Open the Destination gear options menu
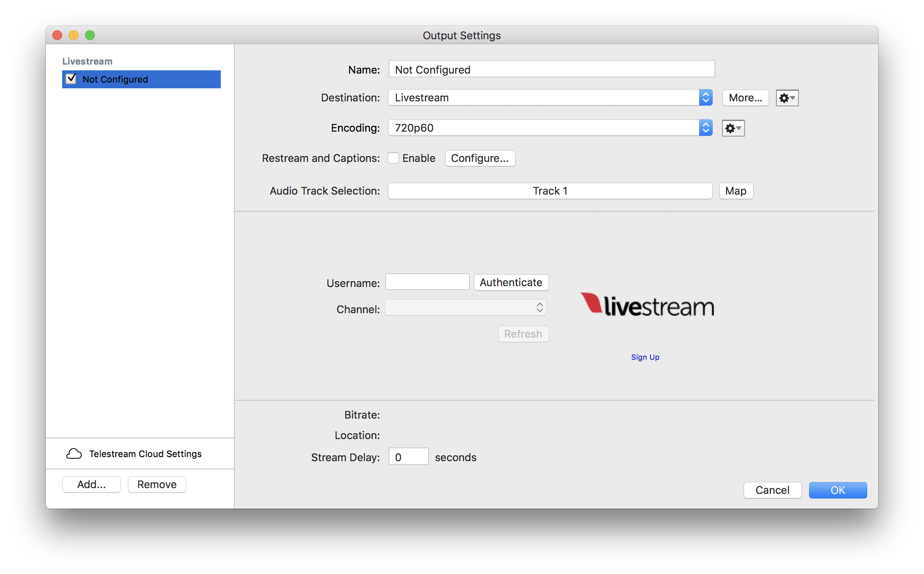The height and width of the screenshot is (574, 924). 787,98
